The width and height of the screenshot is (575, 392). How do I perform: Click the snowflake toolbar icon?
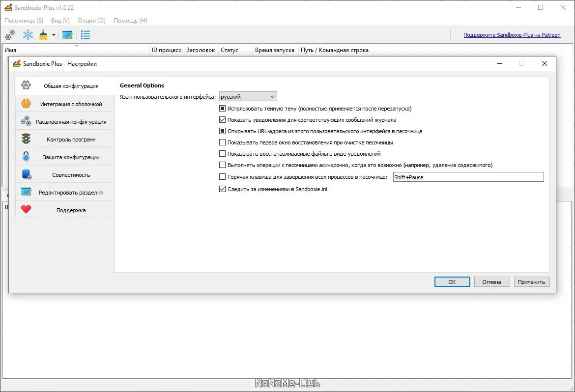pos(28,35)
